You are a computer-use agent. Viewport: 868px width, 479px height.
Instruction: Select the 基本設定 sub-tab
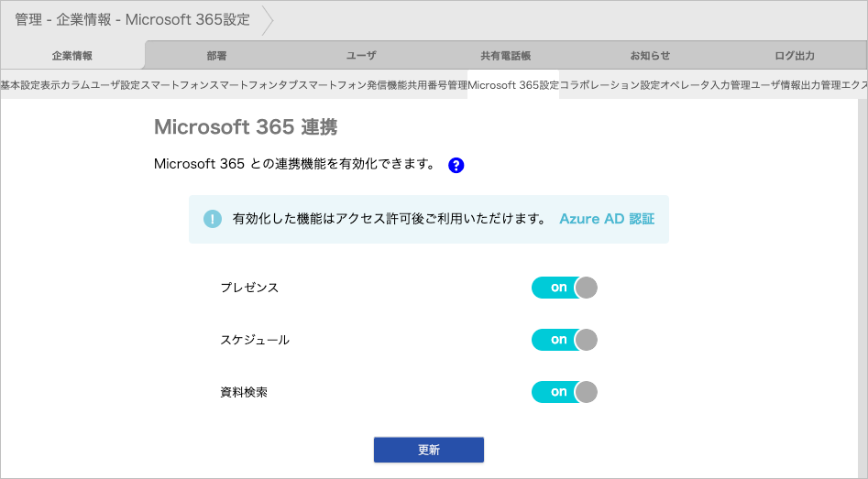[20, 84]
